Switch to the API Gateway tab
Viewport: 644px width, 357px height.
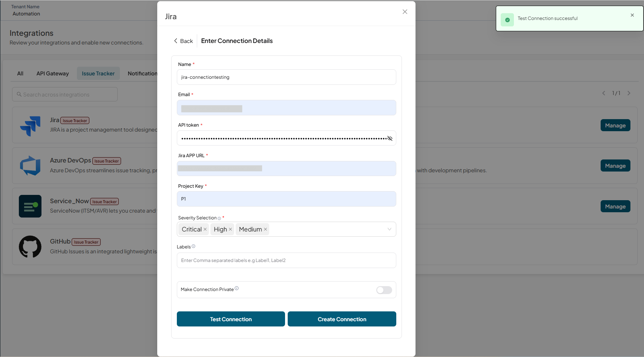pyautogui.click(x=53, y=74)
